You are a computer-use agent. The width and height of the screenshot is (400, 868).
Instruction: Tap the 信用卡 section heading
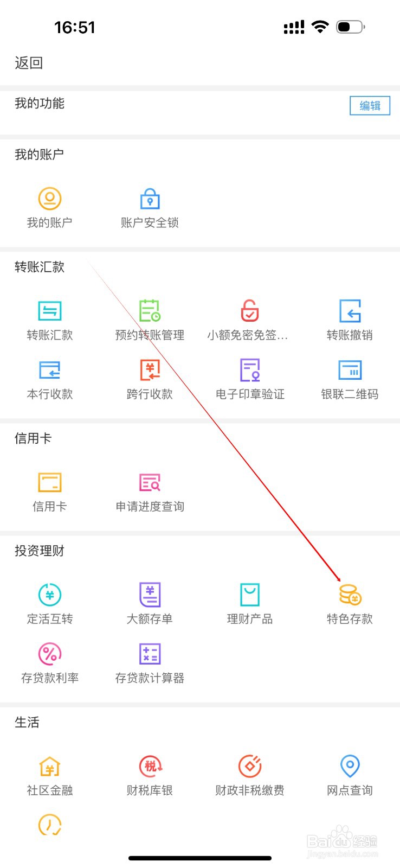point(33,438)
